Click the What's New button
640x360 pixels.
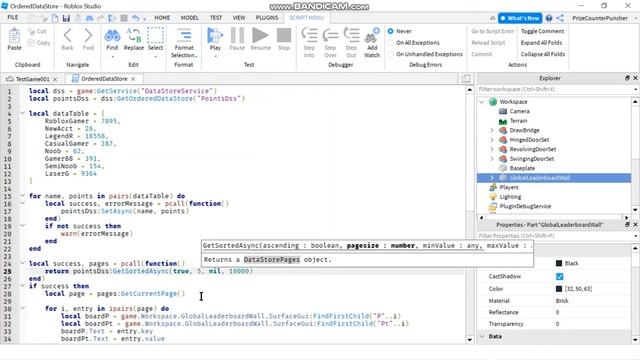click(x=520, y=18)
